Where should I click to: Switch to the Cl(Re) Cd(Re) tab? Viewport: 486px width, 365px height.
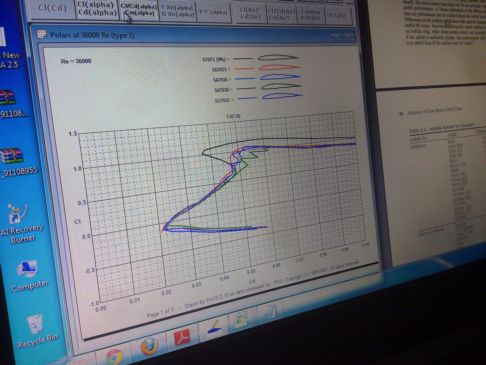click(250, 13)
